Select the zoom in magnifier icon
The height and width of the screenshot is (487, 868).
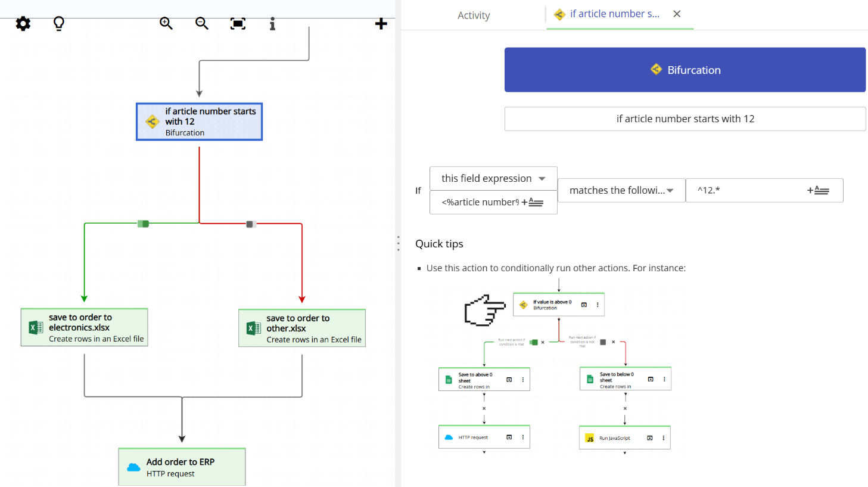pyautogui.click(x=166, y=24)
